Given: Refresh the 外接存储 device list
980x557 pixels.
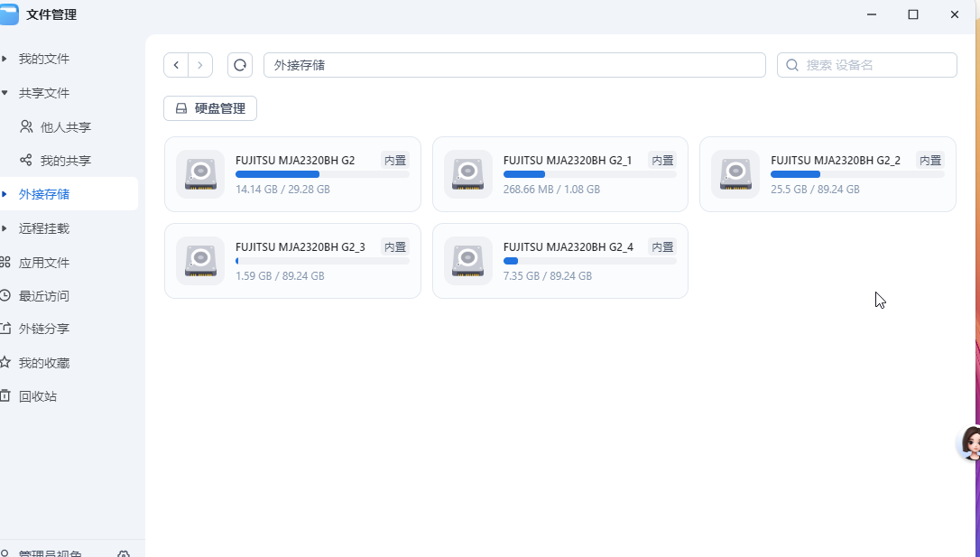Looking at the screenshot, I should [x=240, y=65].
